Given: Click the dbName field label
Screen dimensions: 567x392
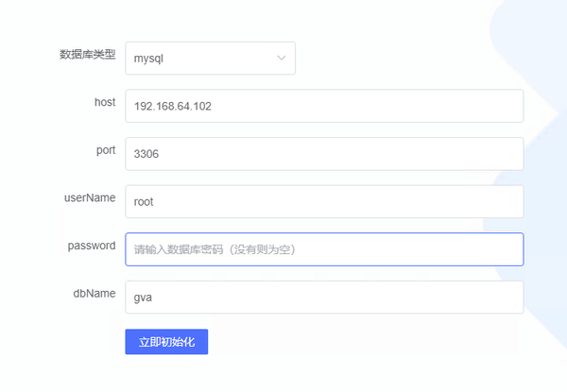Looking at the screenshot, I should [x=94, y=294].
